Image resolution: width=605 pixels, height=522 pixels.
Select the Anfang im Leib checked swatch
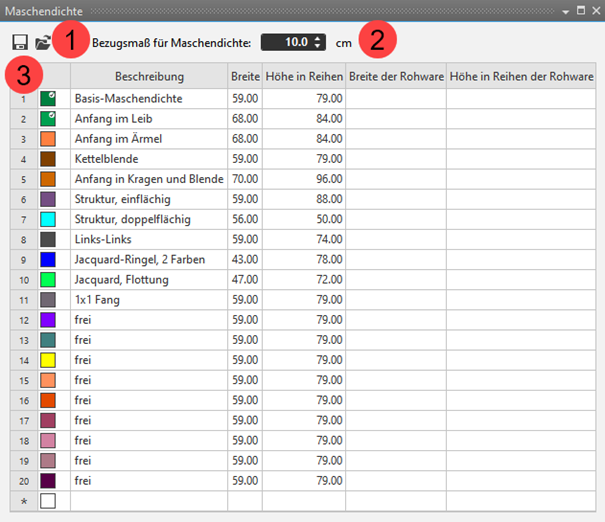pos(48,119)
